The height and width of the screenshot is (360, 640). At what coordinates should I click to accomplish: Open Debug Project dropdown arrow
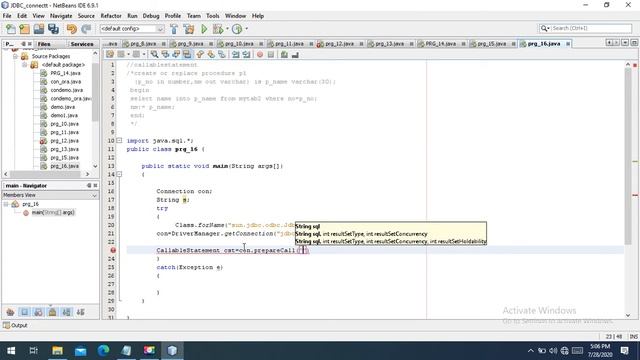coord(227,29)
